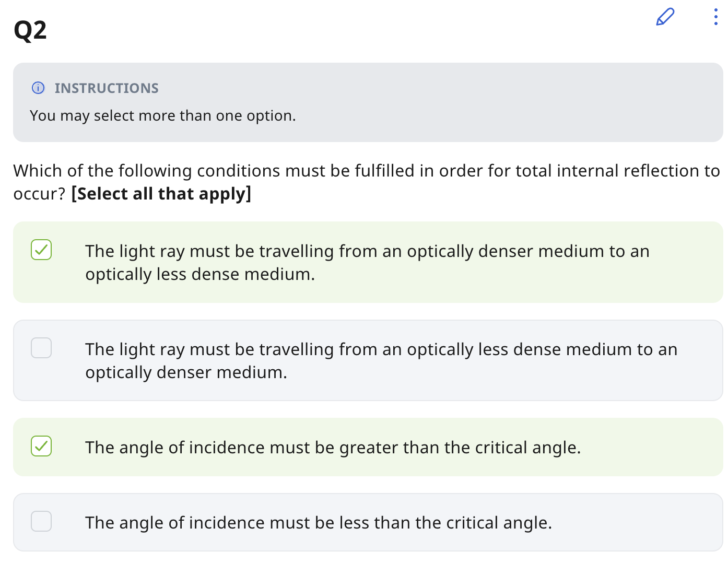This screenshot has width=728, height=563.
Task: Select the text of the first answer option
Action: [x=367, y=262]
